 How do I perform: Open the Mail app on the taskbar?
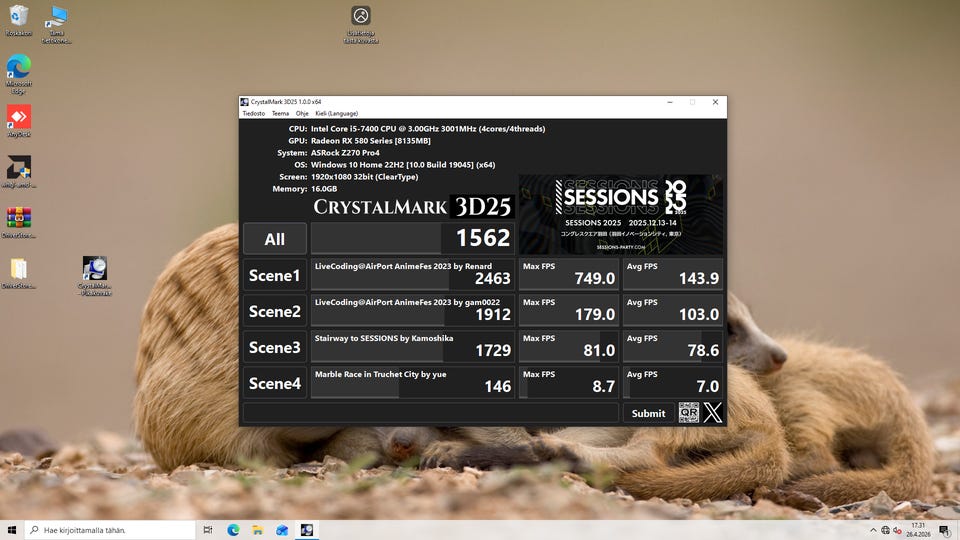(282, 530)
